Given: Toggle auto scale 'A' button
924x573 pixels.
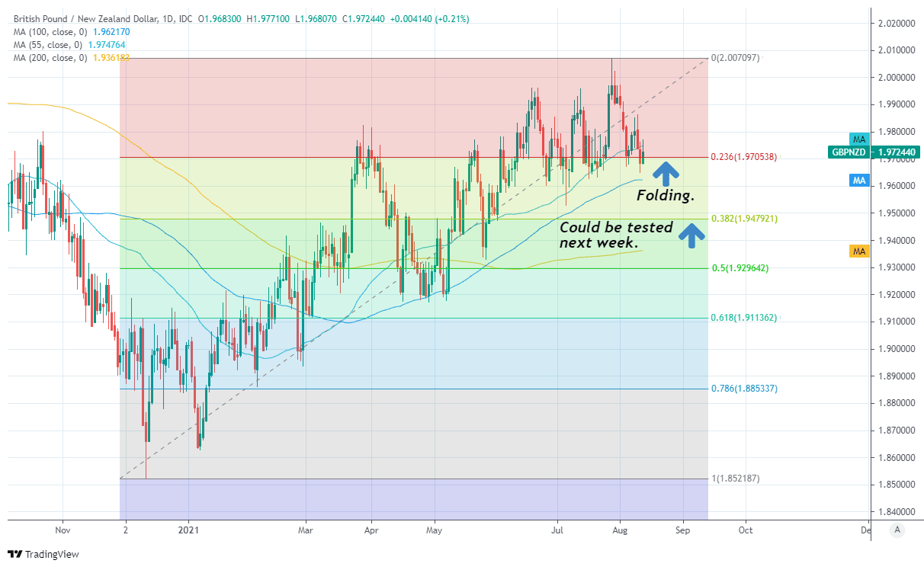Looking at the screenshot, I should coord(897,530).
